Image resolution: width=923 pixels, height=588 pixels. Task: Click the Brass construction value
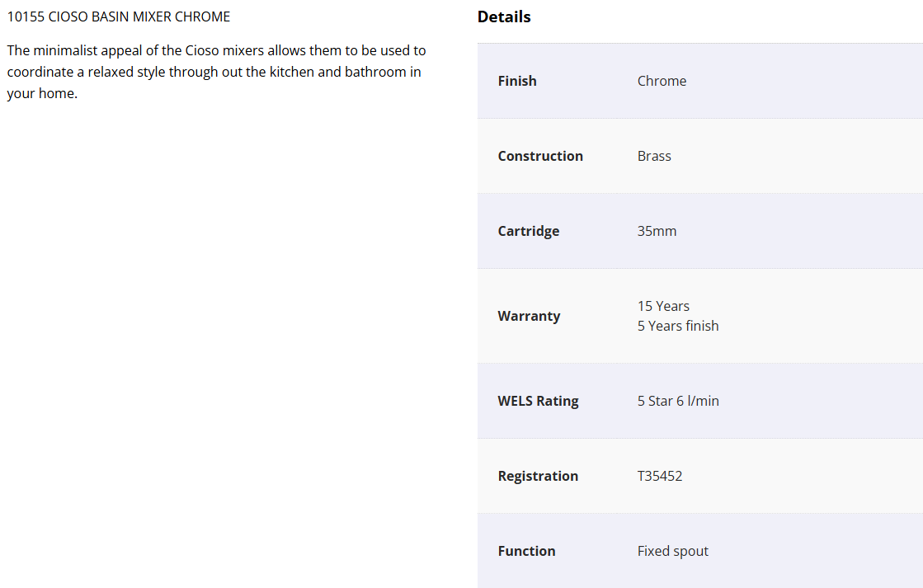(x=654, y=156)
